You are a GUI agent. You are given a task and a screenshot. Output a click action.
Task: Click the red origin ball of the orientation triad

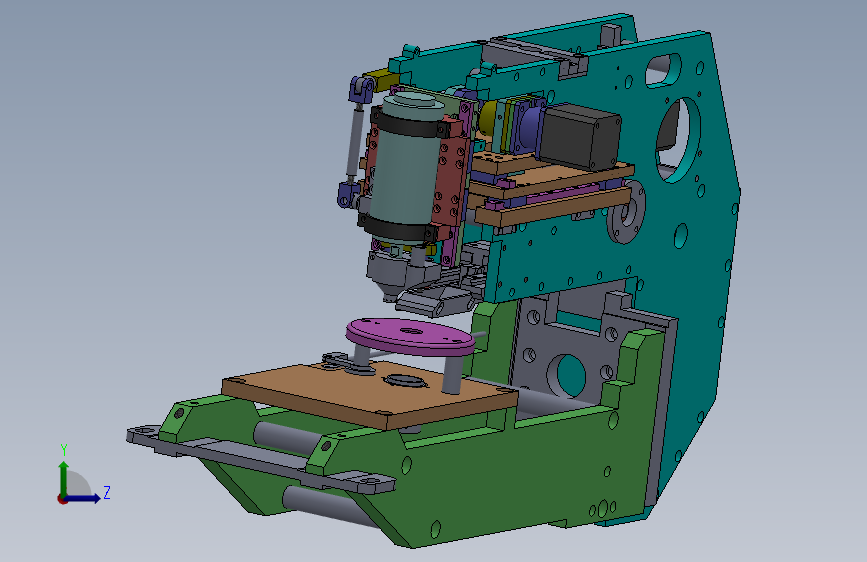pos(62,499)
